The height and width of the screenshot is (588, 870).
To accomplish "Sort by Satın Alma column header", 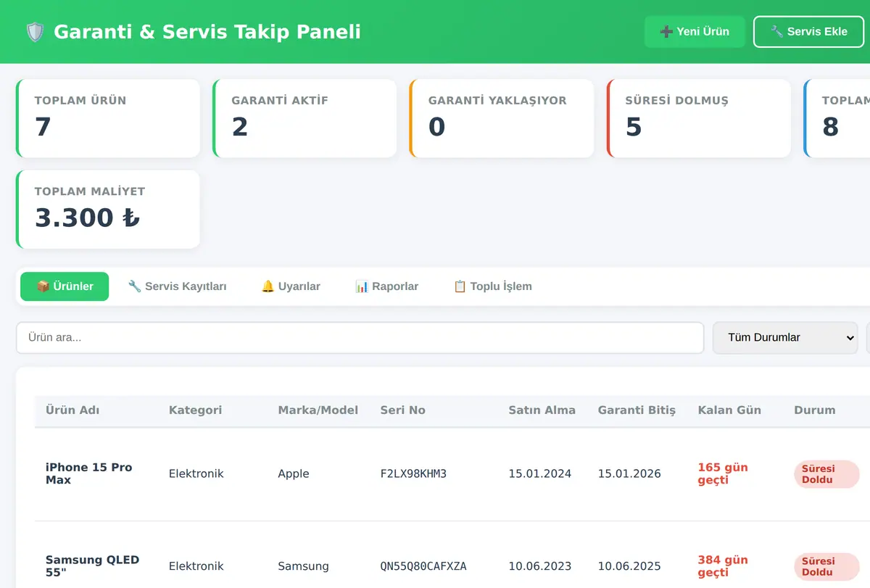I will (542, 410).
